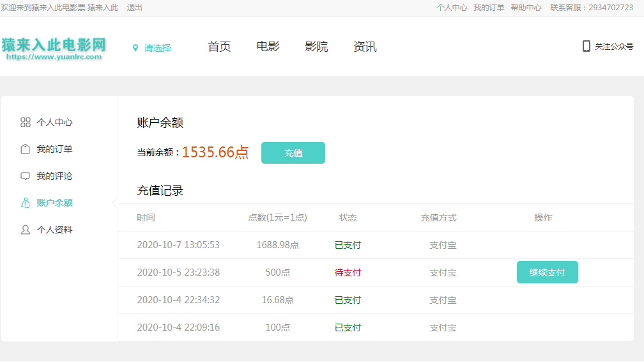This screenshot has width=644, height=362.
Task: Click 支付宝 method in the 500点 row
Action: 443,272
